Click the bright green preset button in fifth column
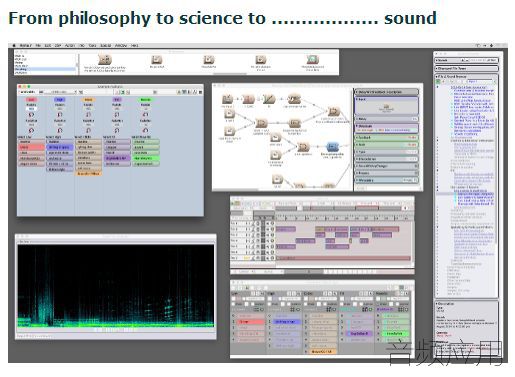The image size is (515, 377). 146,158
